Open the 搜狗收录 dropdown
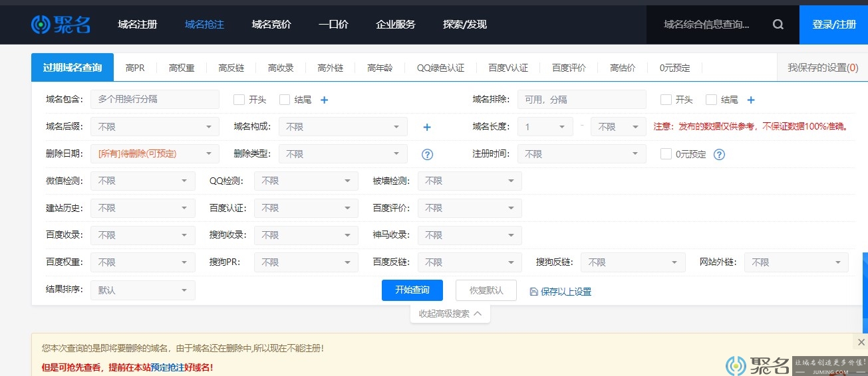 pos(306,235)
